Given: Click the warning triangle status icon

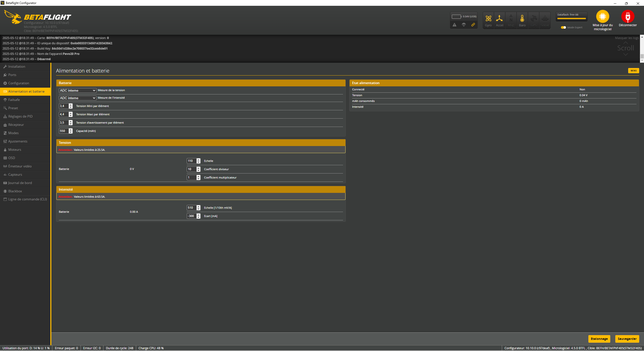Looking at the screenshot, I should click(x=454, y=25).
